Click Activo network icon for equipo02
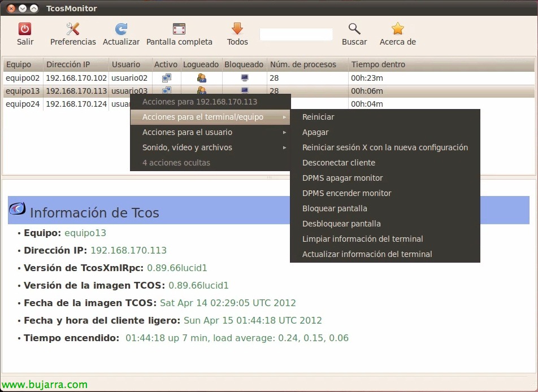 point(166,78)
